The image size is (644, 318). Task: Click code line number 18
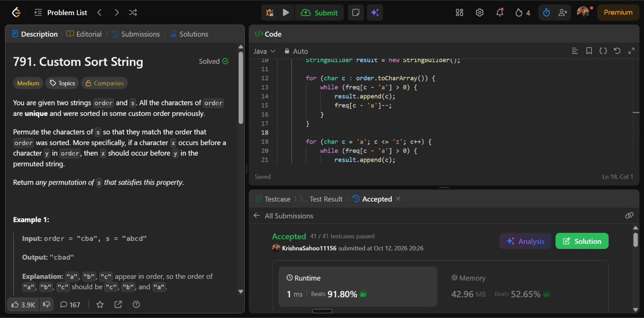click(x=264, y=132)
